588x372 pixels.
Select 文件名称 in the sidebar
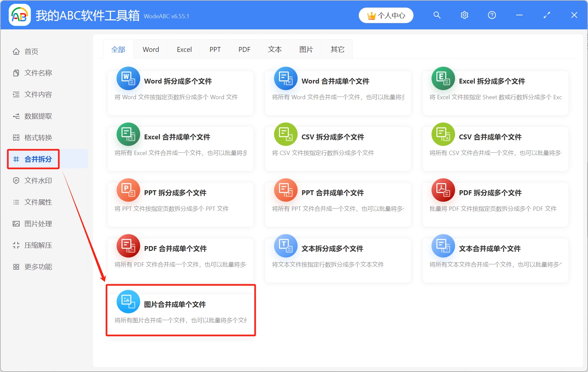point(38,73)
